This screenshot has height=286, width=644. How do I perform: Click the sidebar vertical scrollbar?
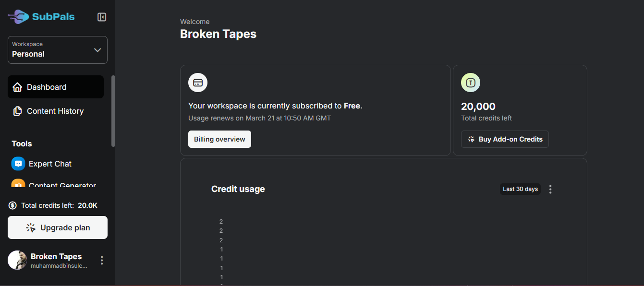pyautogui.click(x=113, y=111)
